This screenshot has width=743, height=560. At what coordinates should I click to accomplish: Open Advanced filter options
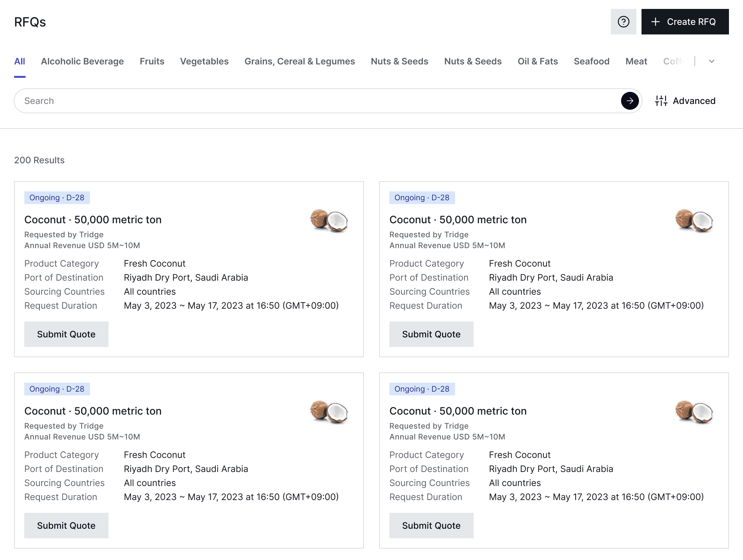tap(685, 101)
